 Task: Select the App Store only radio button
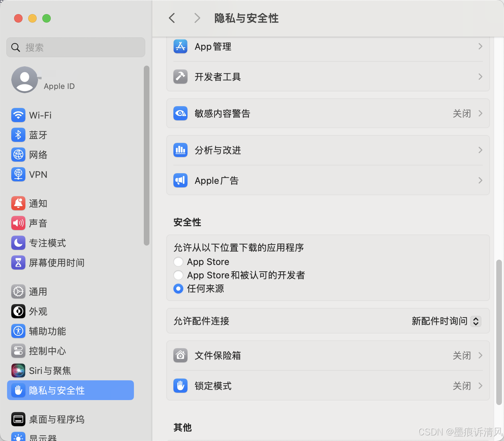click(x=178, y=262)
